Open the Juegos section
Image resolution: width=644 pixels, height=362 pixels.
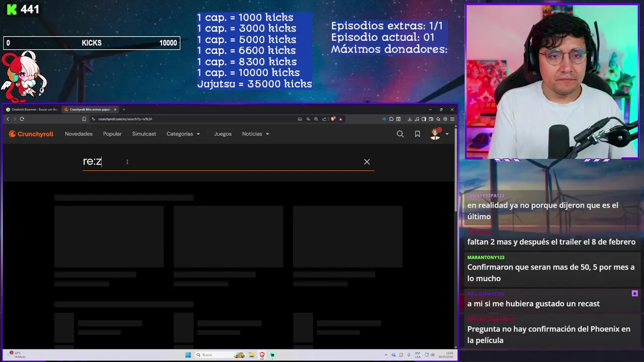coord(223,134)
